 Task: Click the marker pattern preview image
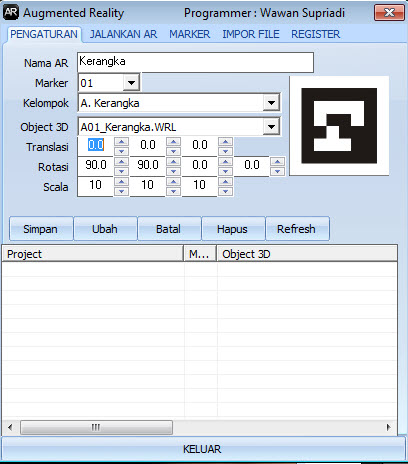[x=339, y=126]
